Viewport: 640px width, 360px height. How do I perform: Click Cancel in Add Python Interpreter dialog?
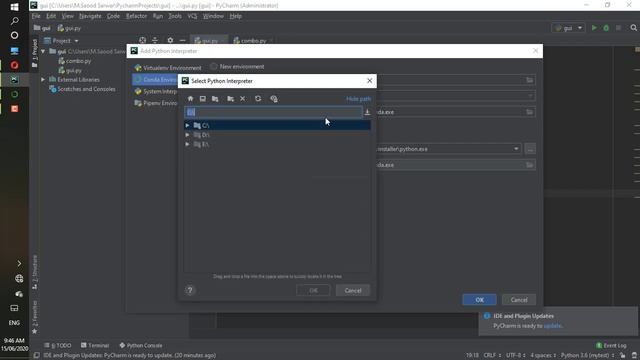pyautogui.click(x=519, y=300)
